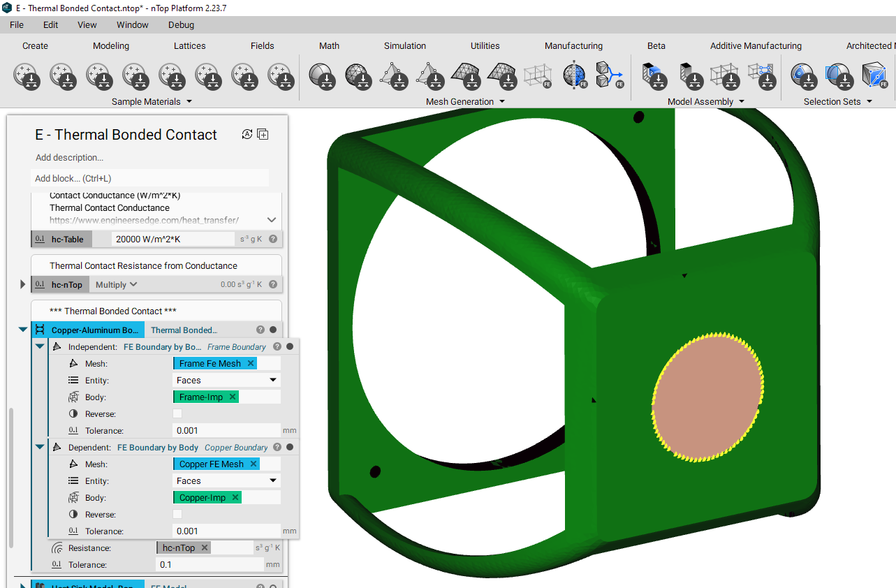The height and width of the screenshot is (588, 896).
Task: Open the Debug menu
Action: (x=182, y=24)
